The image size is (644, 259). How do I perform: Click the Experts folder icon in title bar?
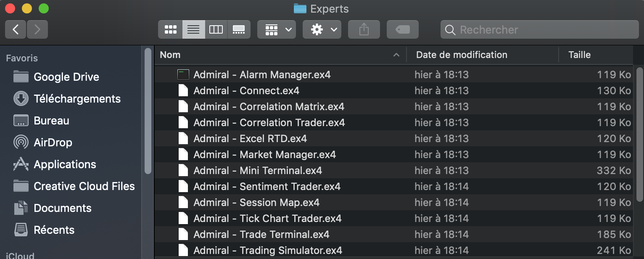click(x=300, y=8)
